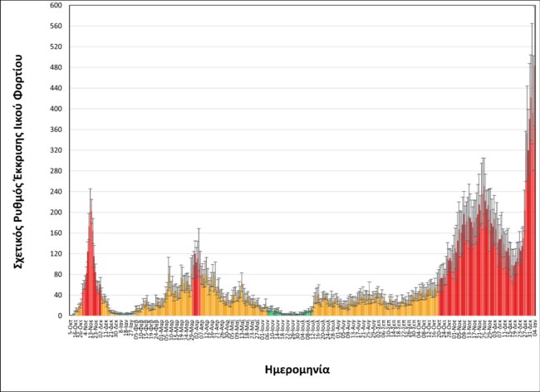The image size is (540, 392).
Task: Select the 200 y-axis tick label
Action: click(56, 213)
